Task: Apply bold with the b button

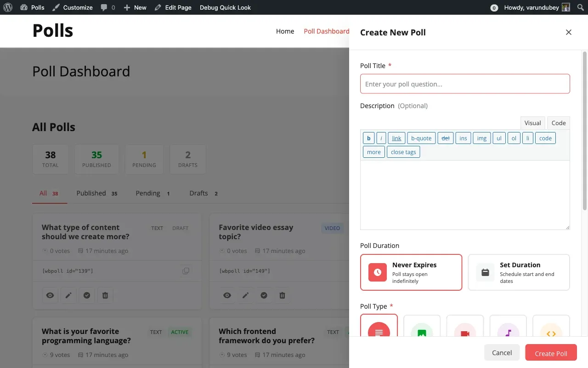Action: click(x=368, y=138)
